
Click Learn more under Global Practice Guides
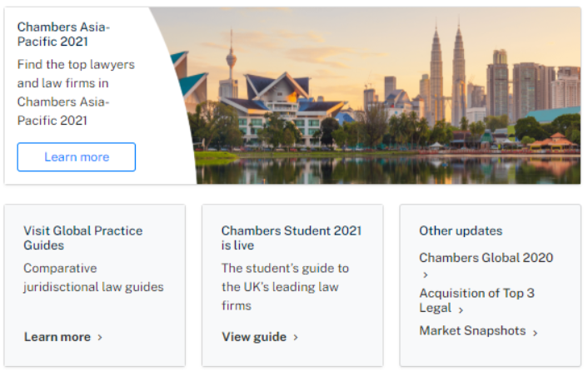pyautogui.click(x=57, y=337)
